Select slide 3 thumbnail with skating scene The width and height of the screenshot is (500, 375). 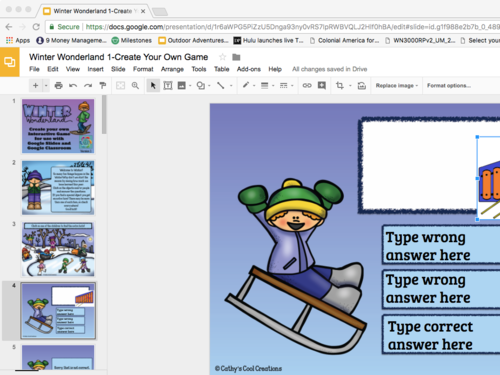[x=58, y=249]
